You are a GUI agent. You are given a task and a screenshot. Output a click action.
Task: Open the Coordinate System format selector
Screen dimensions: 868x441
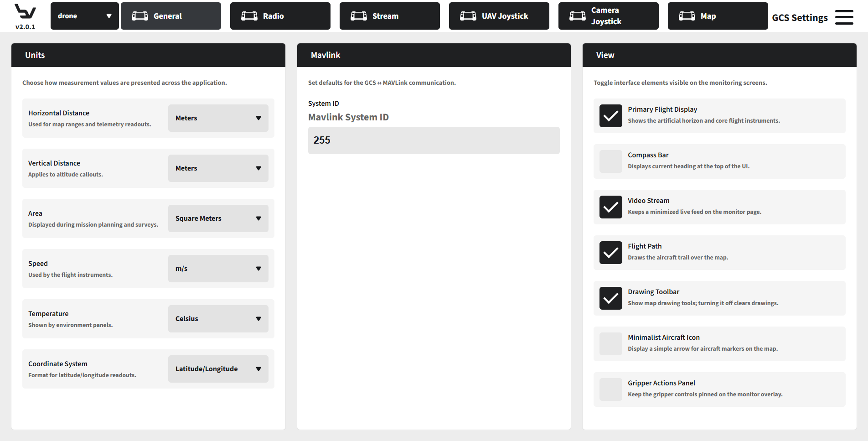(218, 368)
